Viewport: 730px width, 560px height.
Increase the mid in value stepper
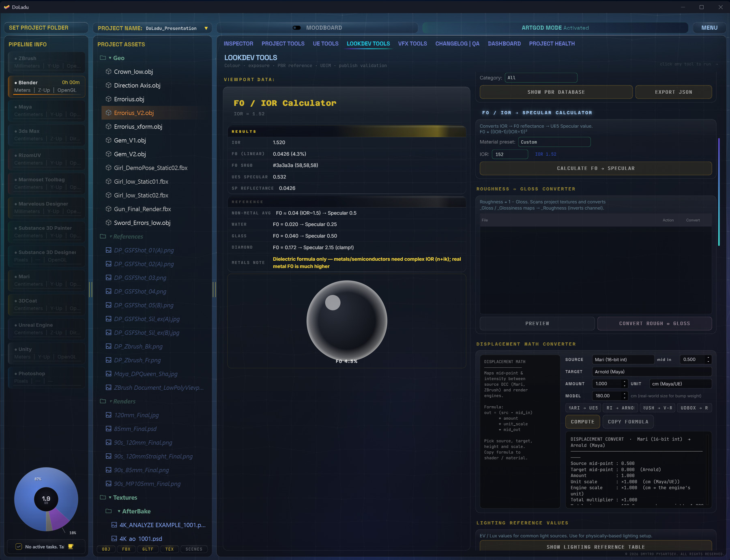click(708, 358)
